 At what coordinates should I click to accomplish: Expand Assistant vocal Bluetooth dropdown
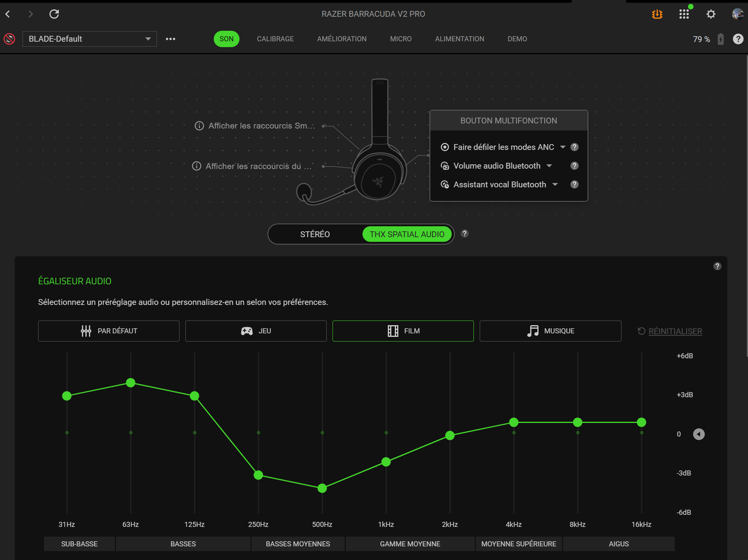pyautogui.click(x=555, y=185)
